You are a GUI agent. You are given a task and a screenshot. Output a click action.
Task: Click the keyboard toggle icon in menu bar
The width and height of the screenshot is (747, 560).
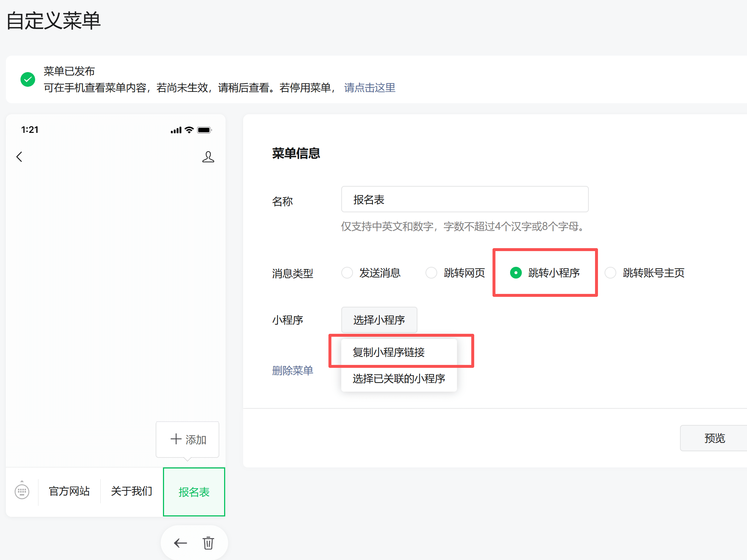(22, 491)
